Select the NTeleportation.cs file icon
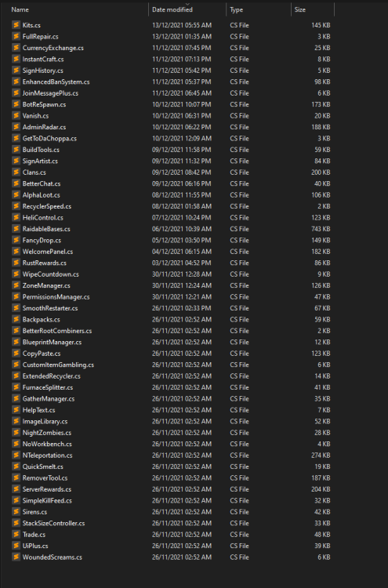The image size is (388, 588). pos(16,455)
